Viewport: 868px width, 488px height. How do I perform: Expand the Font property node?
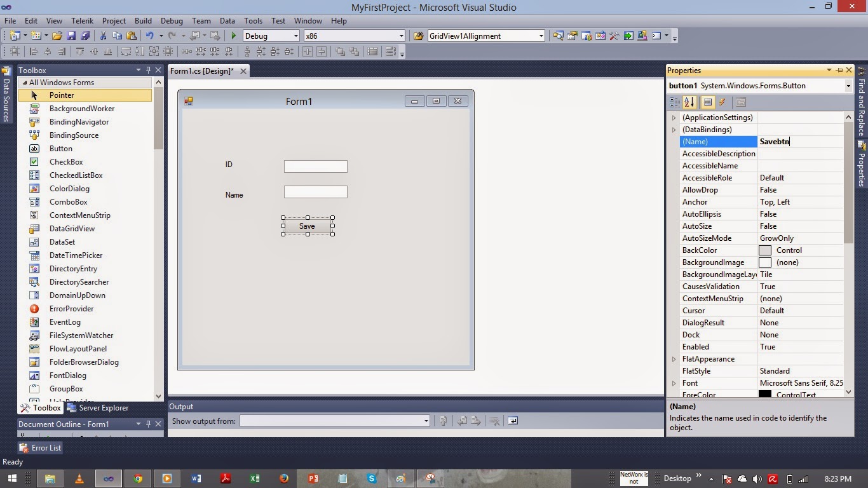point(674,383)
